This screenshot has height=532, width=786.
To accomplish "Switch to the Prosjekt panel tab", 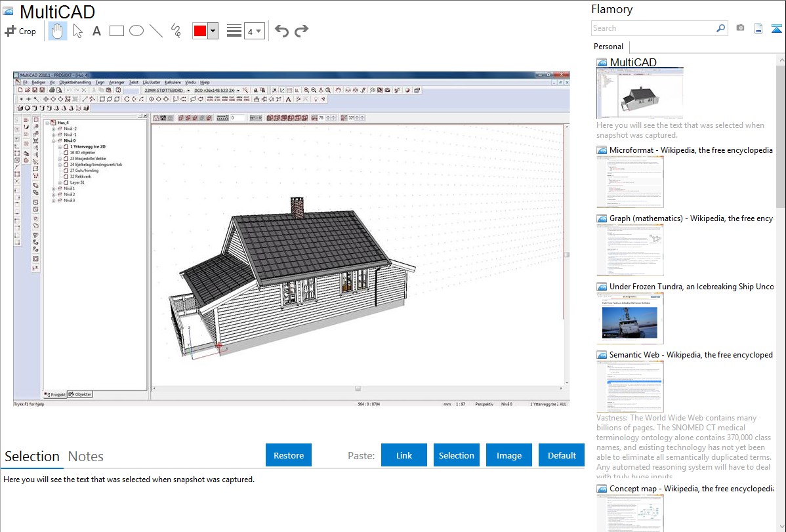I will tap(55, 395).
